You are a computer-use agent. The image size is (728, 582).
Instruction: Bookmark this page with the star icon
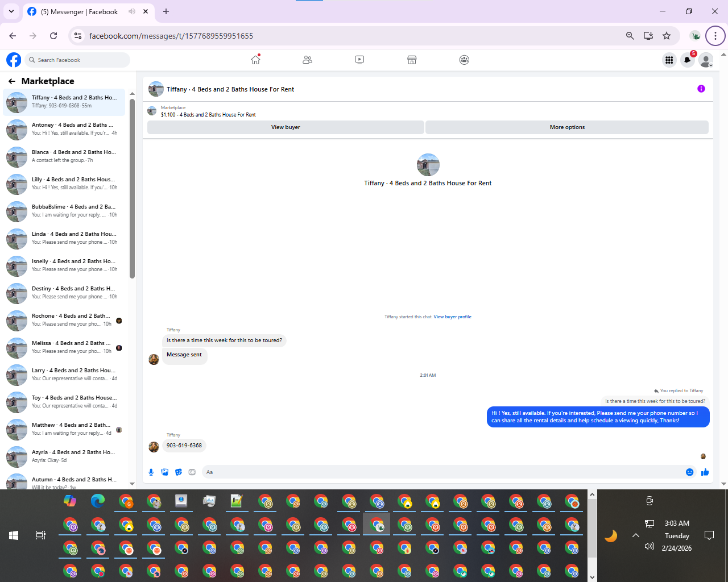[667, 36]
